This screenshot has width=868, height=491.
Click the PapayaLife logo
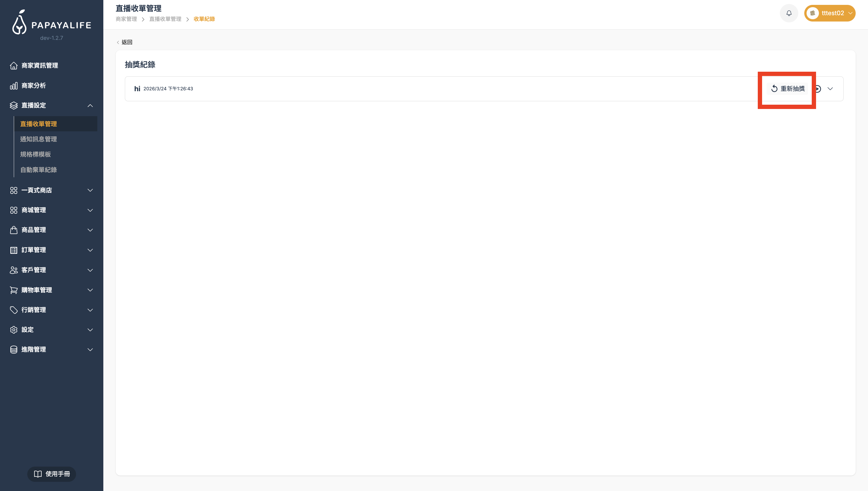pos(51,23)
